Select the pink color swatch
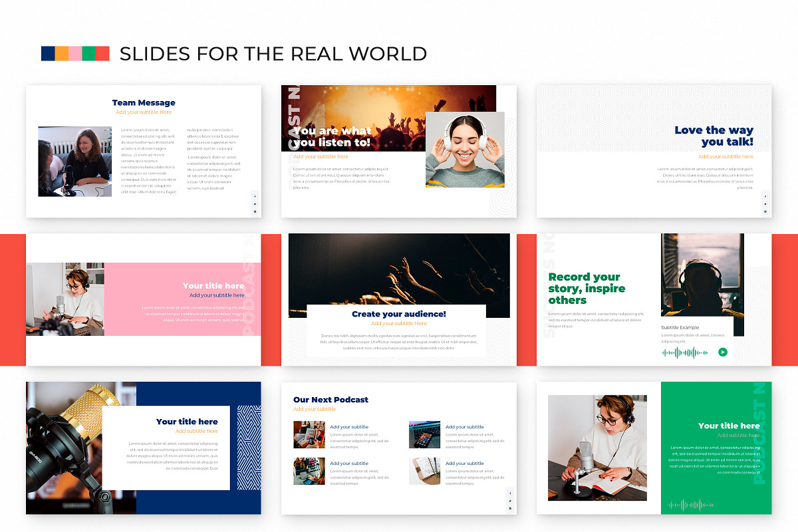This screenshot has height=532, width=798. pyautogui.click(x=75, y=54)
